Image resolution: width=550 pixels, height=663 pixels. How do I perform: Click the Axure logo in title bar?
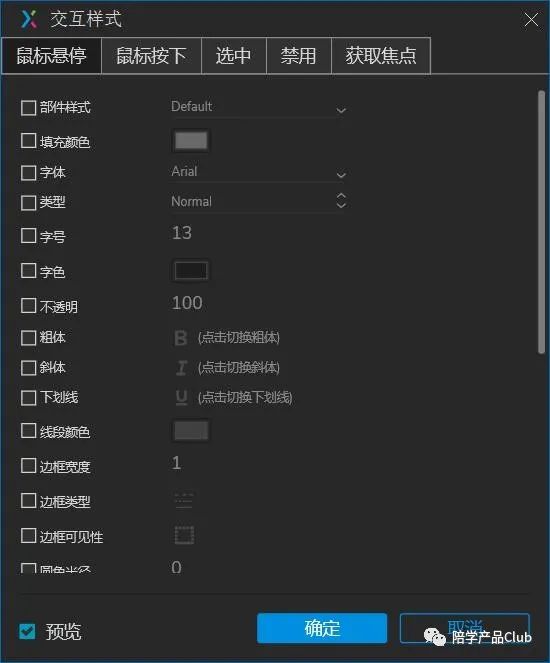click(29, 19)
